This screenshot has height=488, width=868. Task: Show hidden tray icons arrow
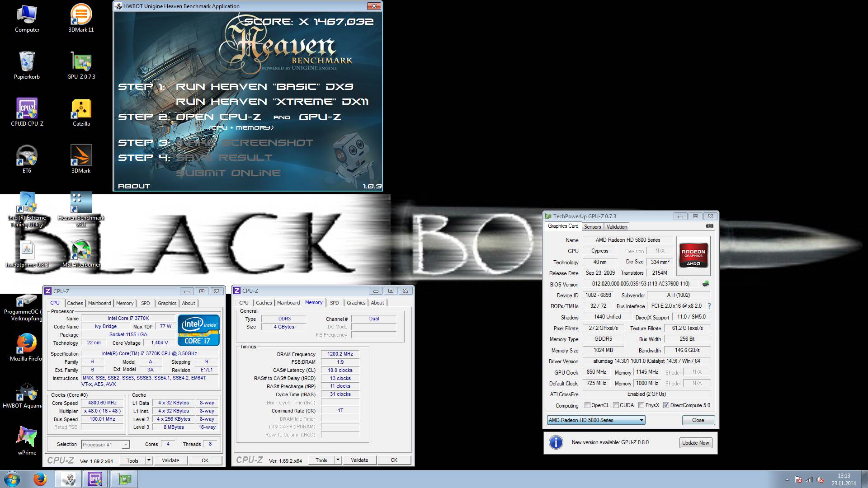tap(787, 479)
